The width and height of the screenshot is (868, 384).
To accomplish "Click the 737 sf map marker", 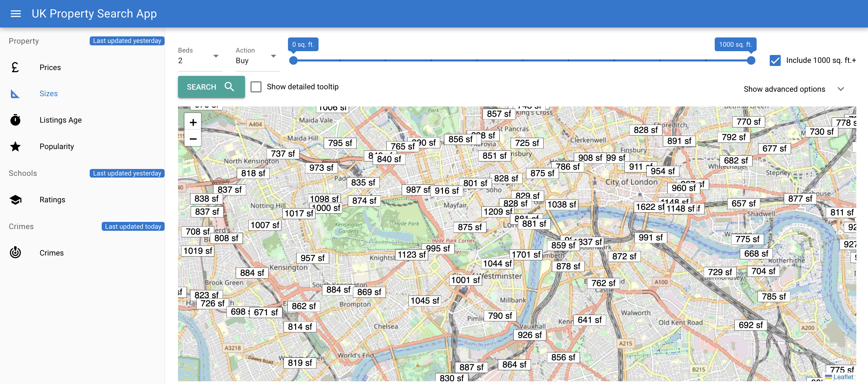I will pos(283,154).
